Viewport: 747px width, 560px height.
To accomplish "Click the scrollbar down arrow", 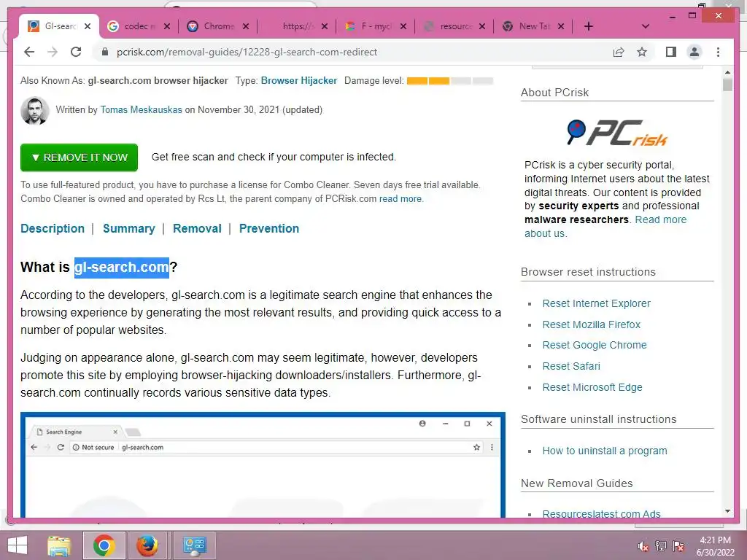I will tap(727, 511).
